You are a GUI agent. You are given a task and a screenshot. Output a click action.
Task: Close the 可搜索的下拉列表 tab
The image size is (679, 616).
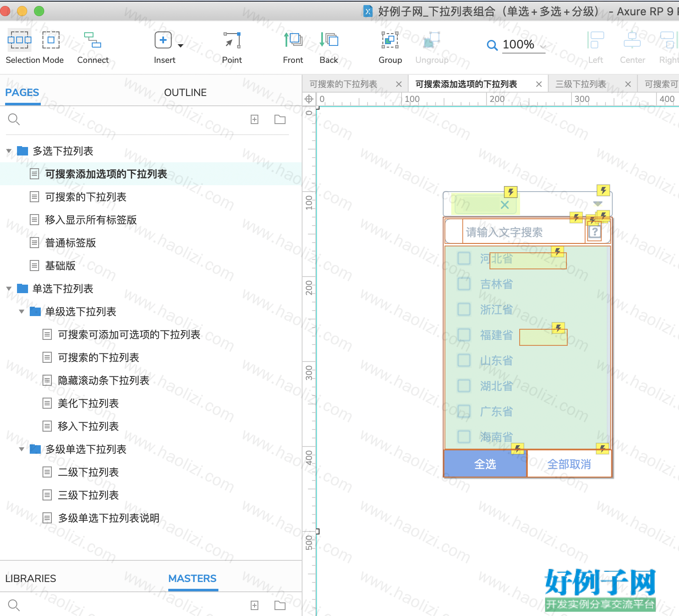click(399, 84)
